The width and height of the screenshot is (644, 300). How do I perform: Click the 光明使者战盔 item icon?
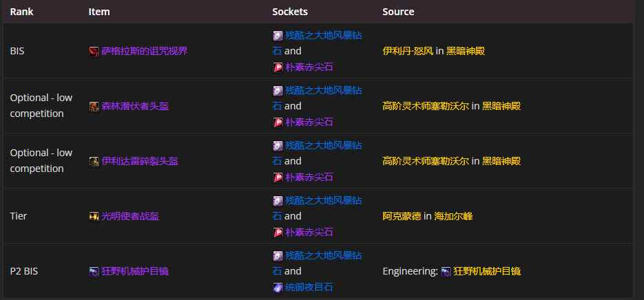click(94, 216)
